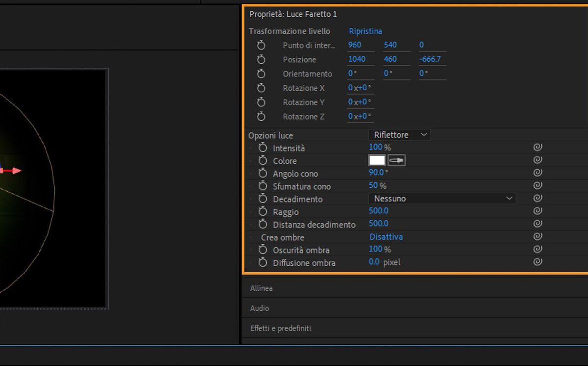Toggle stopwatch for Rotazione X
This screenshot has width=588, height=380.
tap(261, 88)
